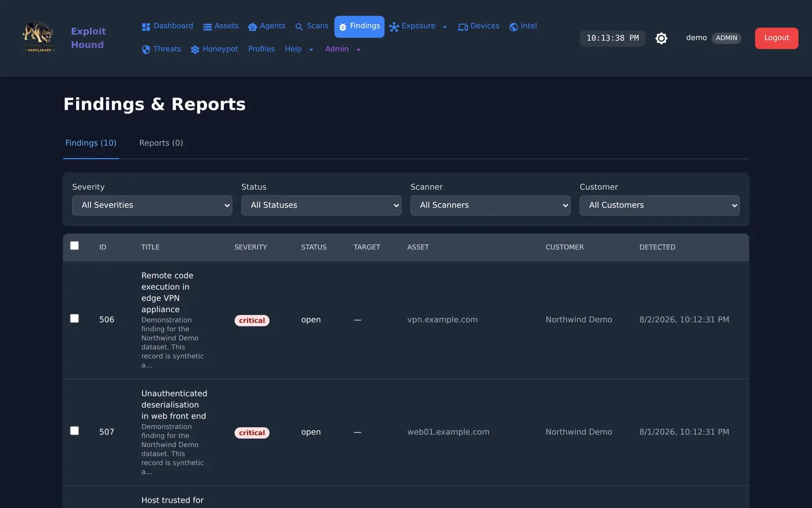Click the SEVERITY column header
The height and width of the screenshot is (508, 812).
251,247
